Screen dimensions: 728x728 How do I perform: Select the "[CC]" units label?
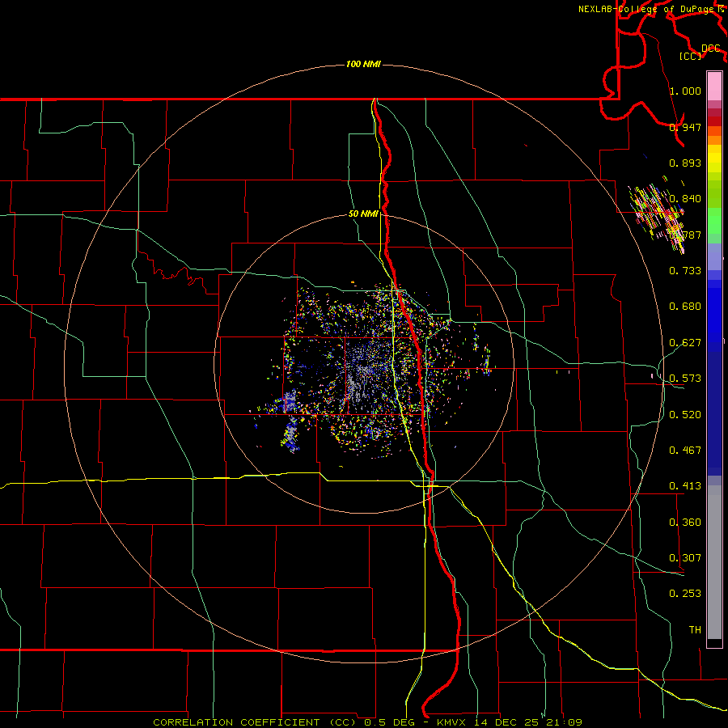tap(691, 56)
